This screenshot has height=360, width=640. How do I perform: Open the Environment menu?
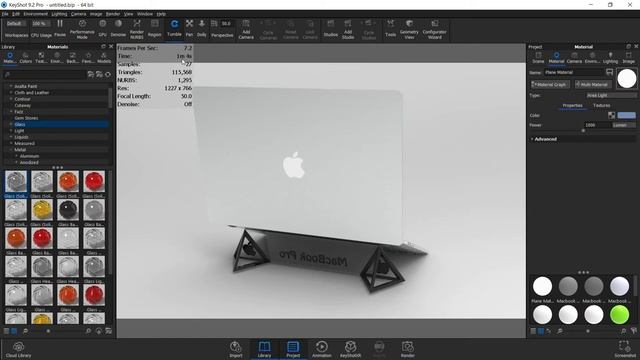pos(36,14)
